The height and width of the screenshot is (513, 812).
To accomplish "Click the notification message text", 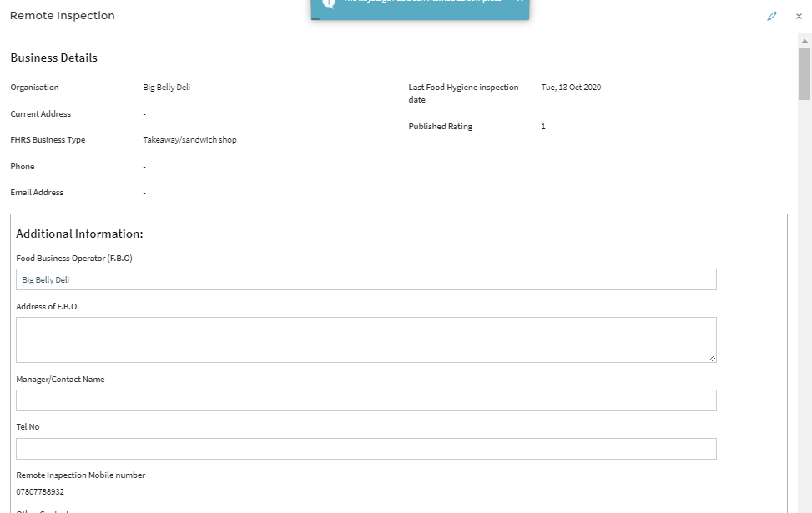I will point(422,3).
